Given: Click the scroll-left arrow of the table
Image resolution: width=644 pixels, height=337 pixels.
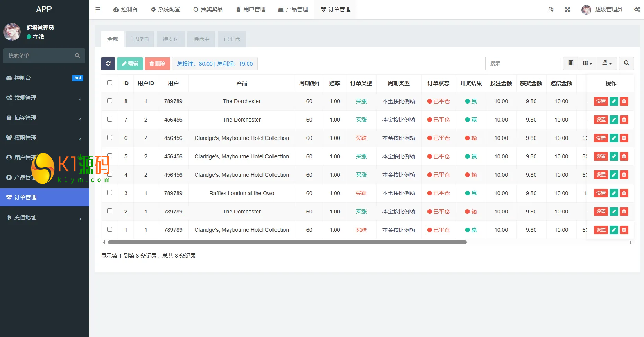Looking at the screenshot, I should pyautogui.click(x=104, y=242).
